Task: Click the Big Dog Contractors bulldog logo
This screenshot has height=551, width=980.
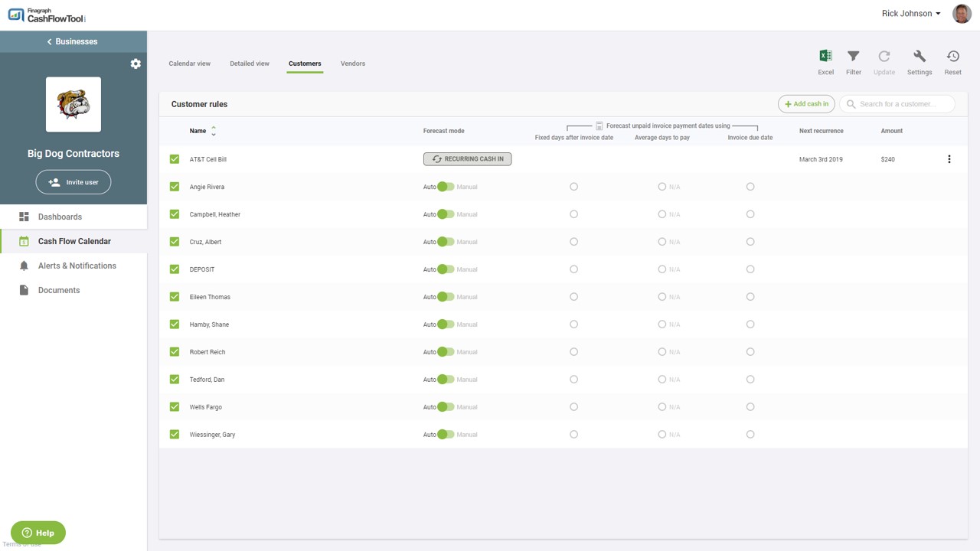Action: [x=73, y=105]
